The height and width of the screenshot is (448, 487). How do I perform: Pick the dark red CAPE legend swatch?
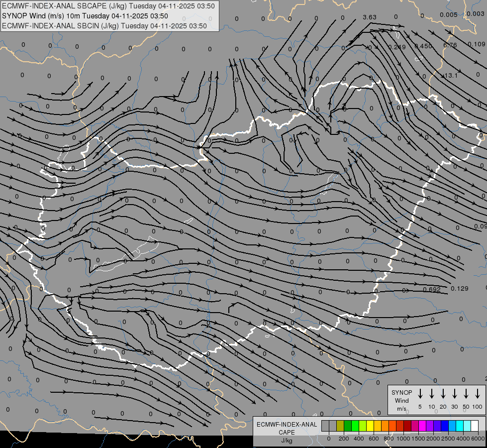407,426
